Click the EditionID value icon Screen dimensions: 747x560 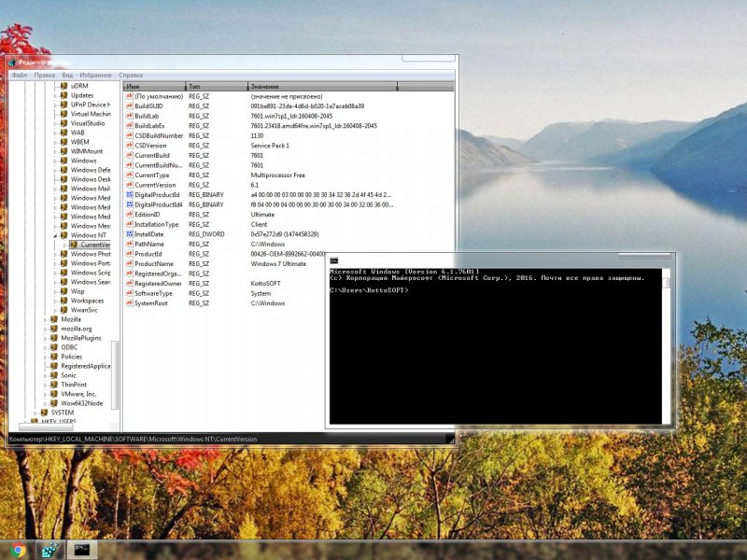129,215
